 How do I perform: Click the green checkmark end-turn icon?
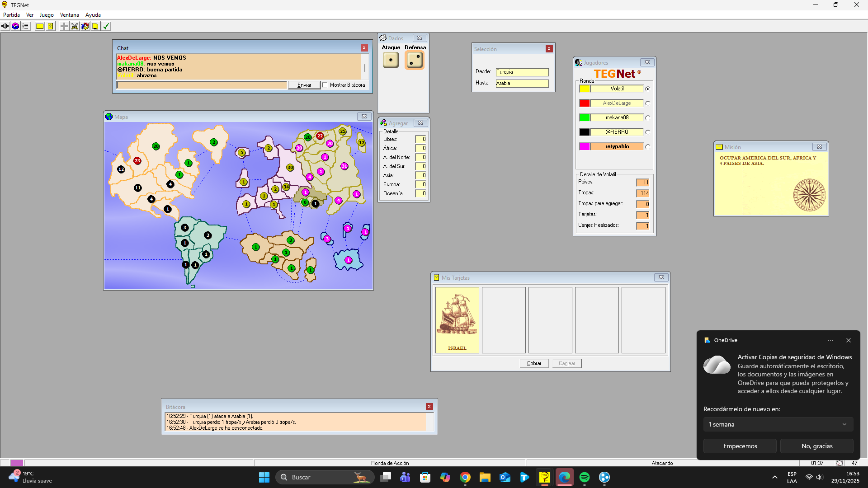[106, 26]
